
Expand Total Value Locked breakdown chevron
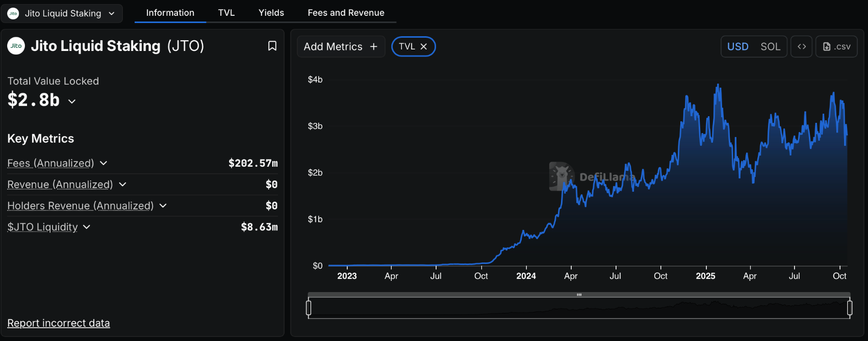click(72, 101)
